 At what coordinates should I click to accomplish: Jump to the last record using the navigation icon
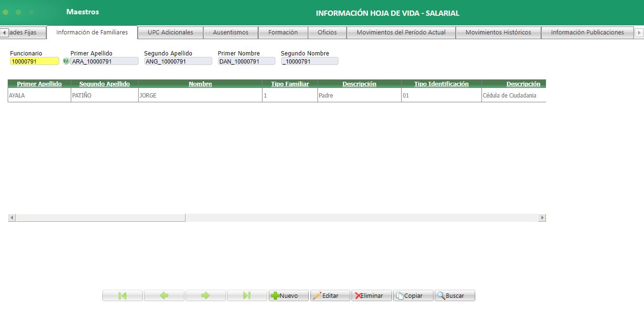coord(247,295)
